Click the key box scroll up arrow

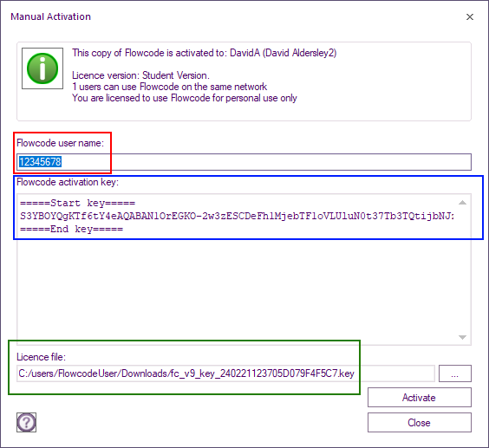pyautogui.click(x=462, y=203)
